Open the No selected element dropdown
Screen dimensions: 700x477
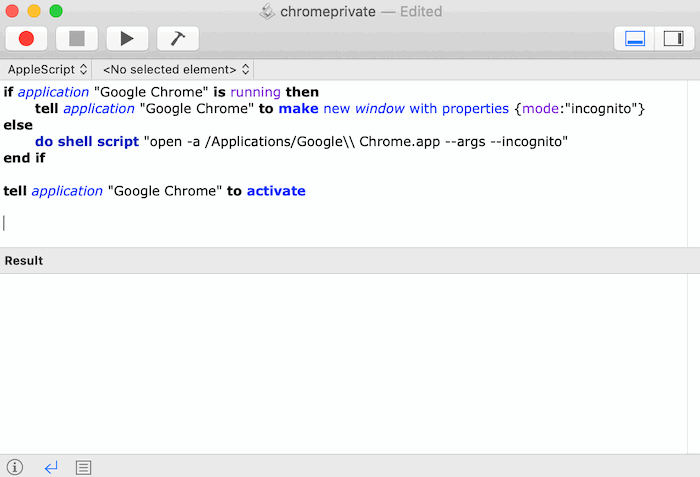tap(176, 69)
